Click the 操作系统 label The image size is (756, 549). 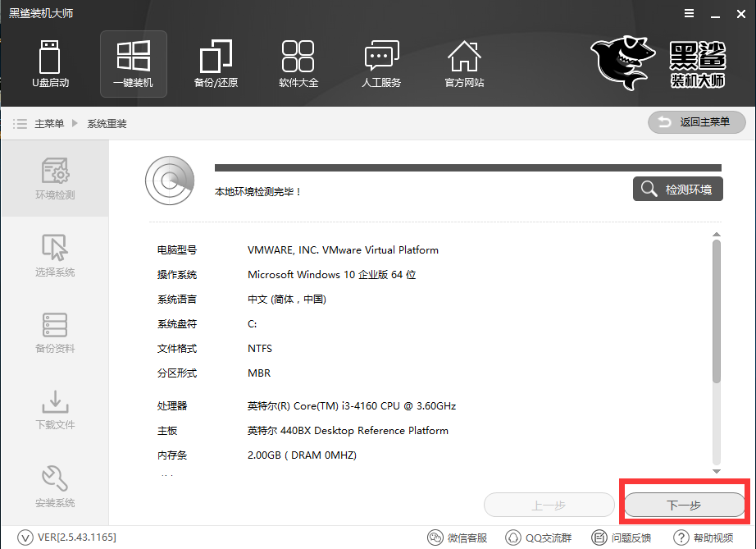tap(177, 274)
